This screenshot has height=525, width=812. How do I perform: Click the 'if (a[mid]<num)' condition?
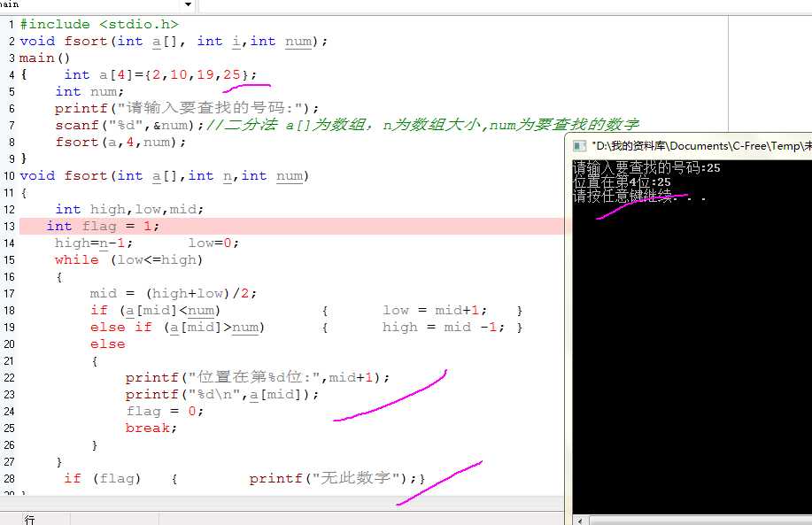tap(155, 310)
